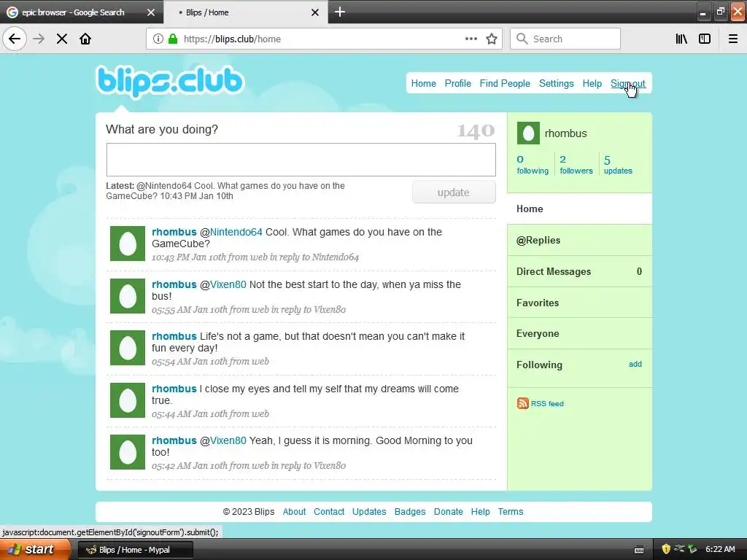Open Home in top navigation
Screen dimensions: 747x560
(424, 83)
